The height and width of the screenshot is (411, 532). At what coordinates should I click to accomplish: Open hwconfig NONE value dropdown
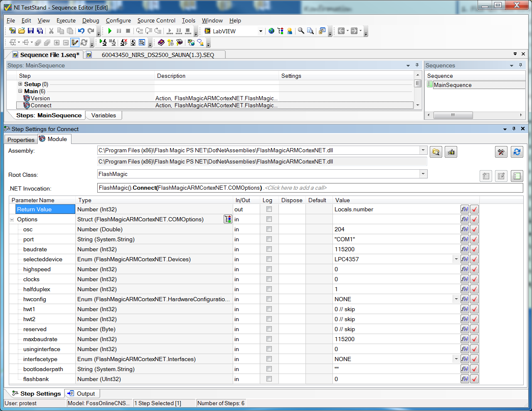pos(456,299)
